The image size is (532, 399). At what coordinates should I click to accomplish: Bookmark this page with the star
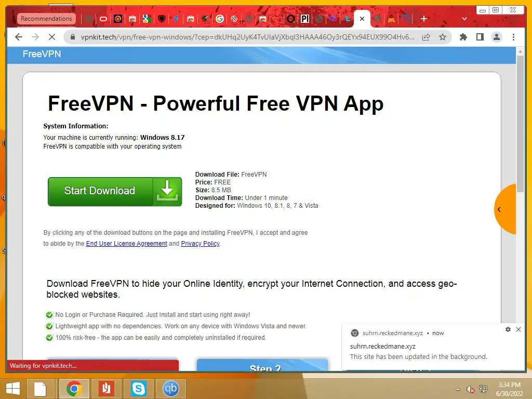click(x=443, y=37)
